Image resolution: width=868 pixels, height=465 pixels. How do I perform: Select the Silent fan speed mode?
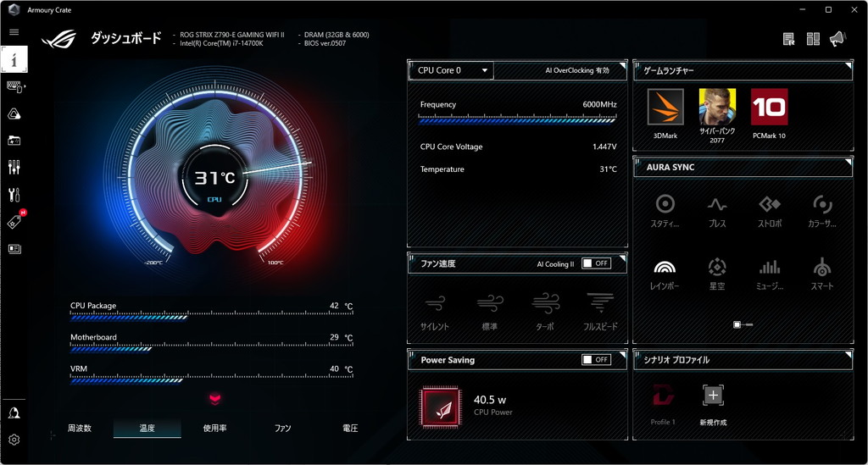tap(435, 312)
